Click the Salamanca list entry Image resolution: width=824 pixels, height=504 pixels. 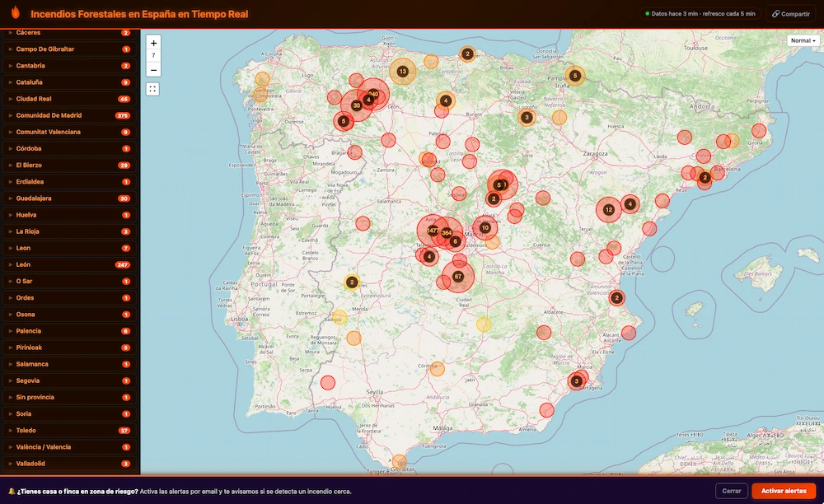tap(69, 364)
